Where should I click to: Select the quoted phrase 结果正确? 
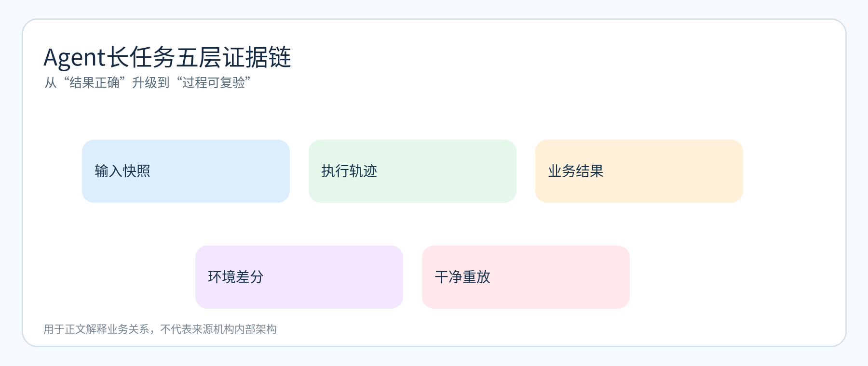pyautogui.click(x=95, y=83)
